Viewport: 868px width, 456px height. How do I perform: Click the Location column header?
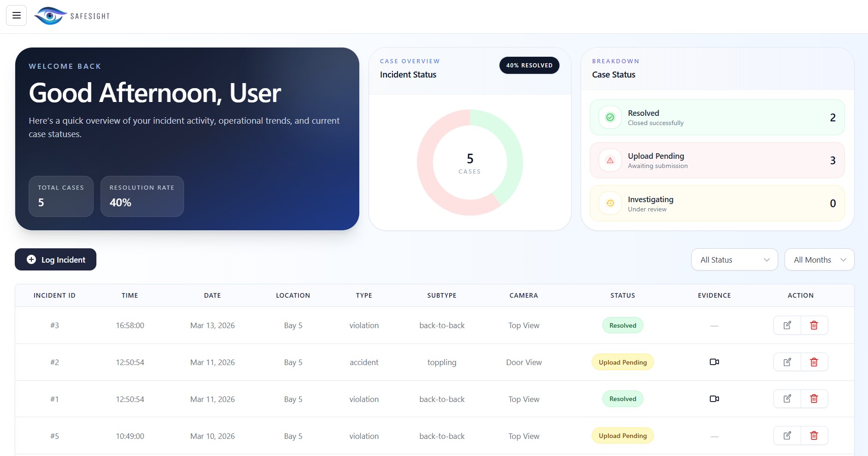293,295
